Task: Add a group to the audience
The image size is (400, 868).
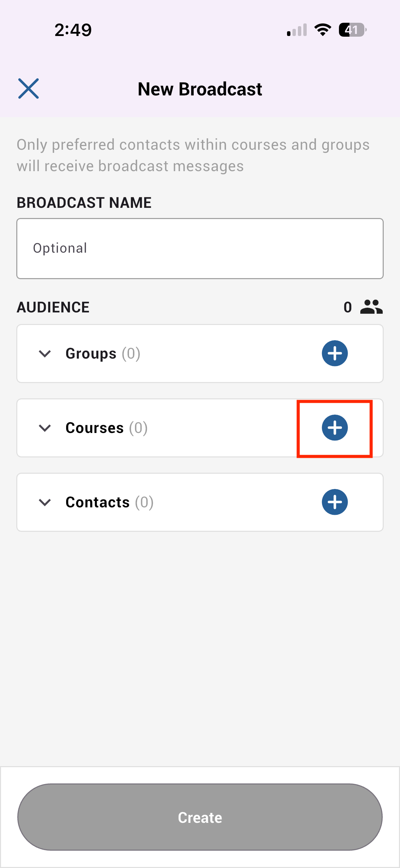Action: [335, 353]
